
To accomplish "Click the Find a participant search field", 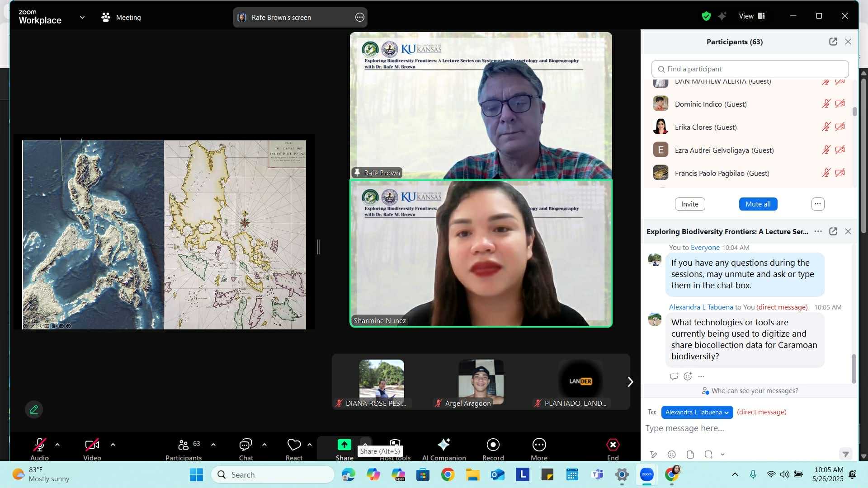I will [x=750, y=69].
